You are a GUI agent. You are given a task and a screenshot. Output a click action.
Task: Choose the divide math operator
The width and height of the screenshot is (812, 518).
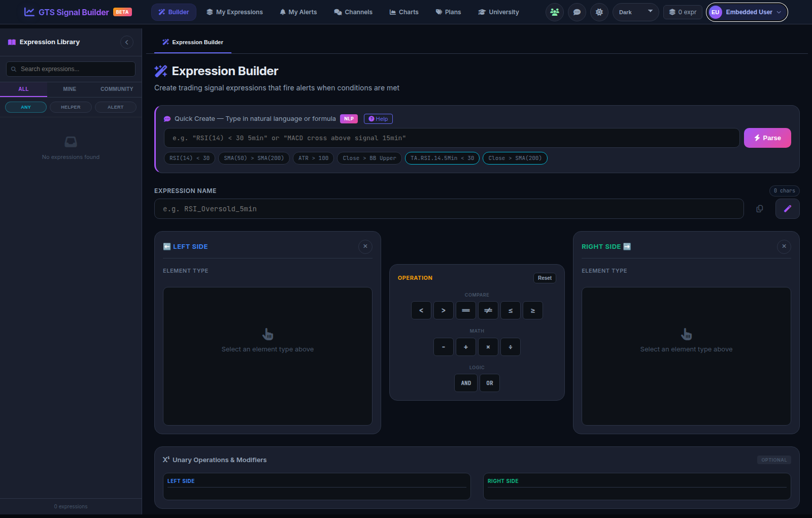[511, 347]
